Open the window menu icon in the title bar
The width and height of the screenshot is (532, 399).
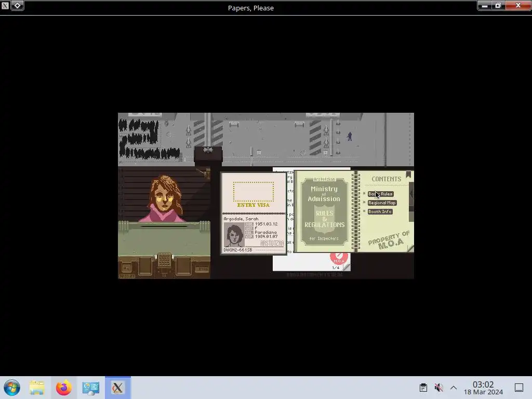click(5, 5)
